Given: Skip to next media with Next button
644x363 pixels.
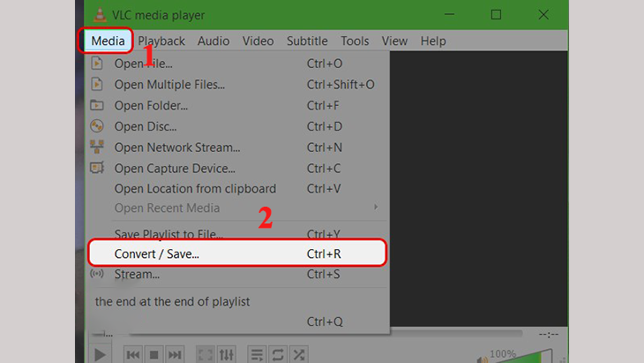Looking at the screenshot, I should pyautogui.click(x=175, y=354).
